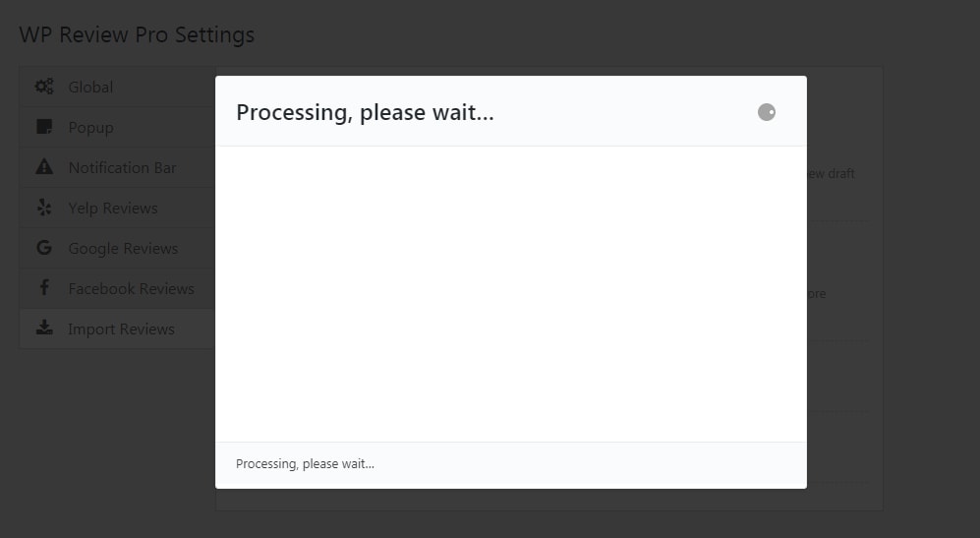
Task: Open the Google Reviews tab
Action: pos(123,248)
